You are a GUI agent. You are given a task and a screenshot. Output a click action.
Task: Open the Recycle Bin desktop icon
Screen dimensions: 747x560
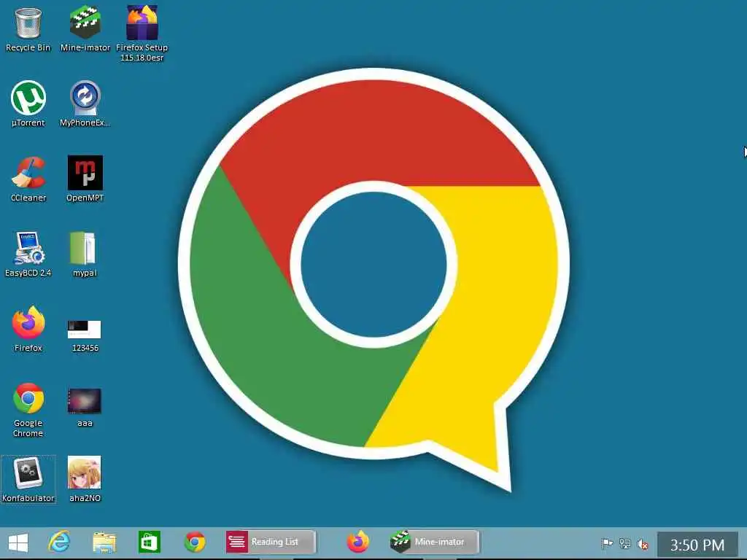28,28
